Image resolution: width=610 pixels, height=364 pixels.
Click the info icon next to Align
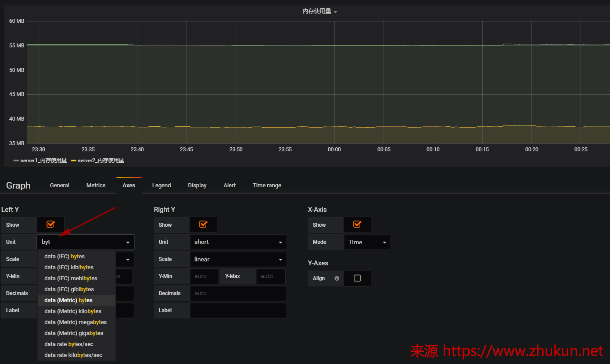[337, 278]
